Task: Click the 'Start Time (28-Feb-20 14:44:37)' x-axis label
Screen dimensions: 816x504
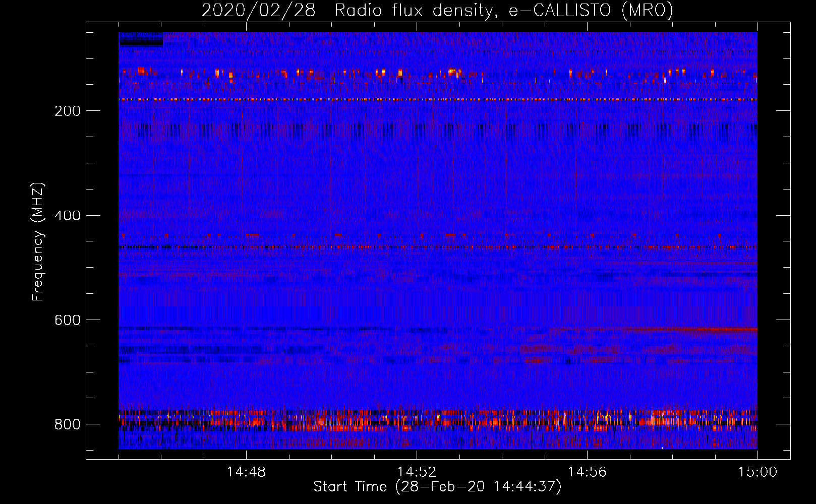Action: (437, 487)
